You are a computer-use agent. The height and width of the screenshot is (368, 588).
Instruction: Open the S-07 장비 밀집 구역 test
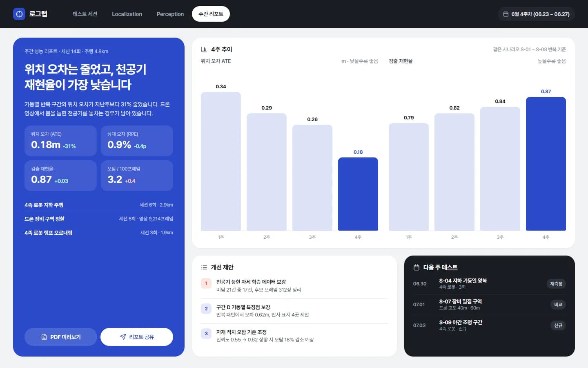pyautogui.click(x=490, y=305)
